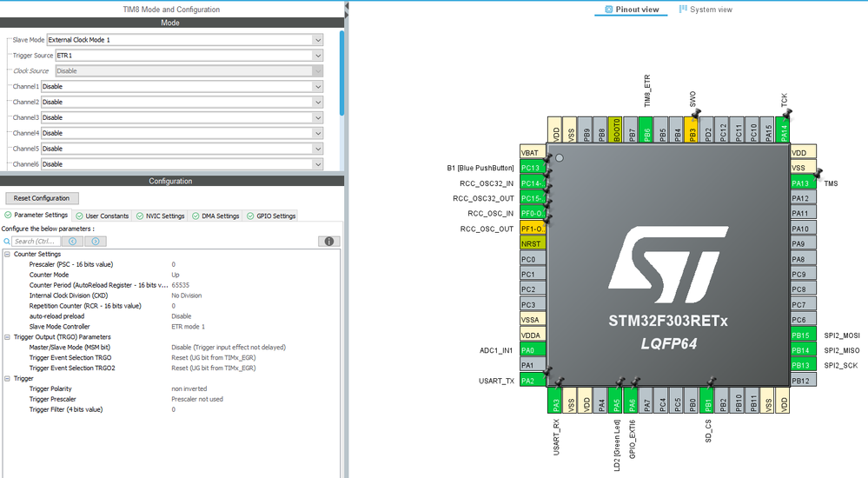Click the yellow PB3 SWO pin
The height and width of the screenshot is (478, 868).
(692, 130)
